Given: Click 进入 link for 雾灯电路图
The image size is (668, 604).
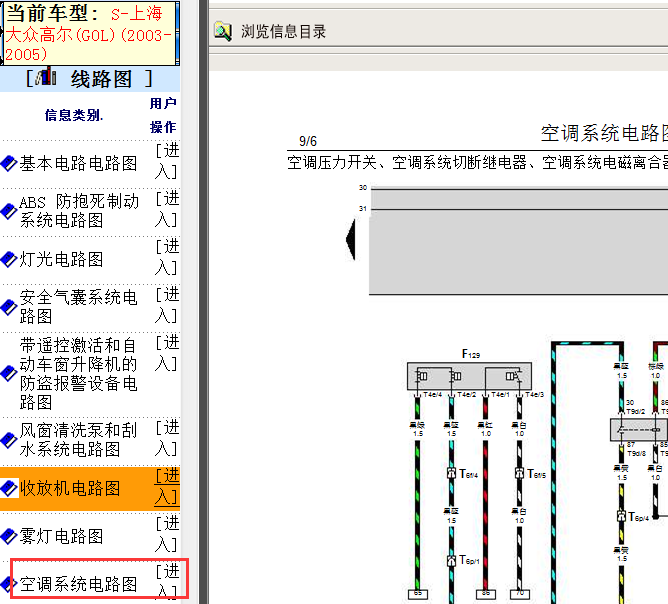Looking at the screenshot, I should click(x=167, y=534).
